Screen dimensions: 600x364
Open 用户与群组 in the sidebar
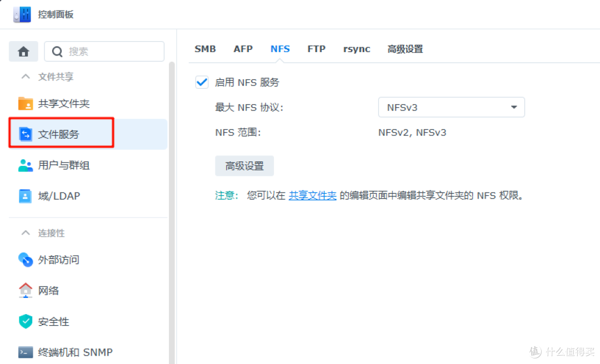coord(64,165)
